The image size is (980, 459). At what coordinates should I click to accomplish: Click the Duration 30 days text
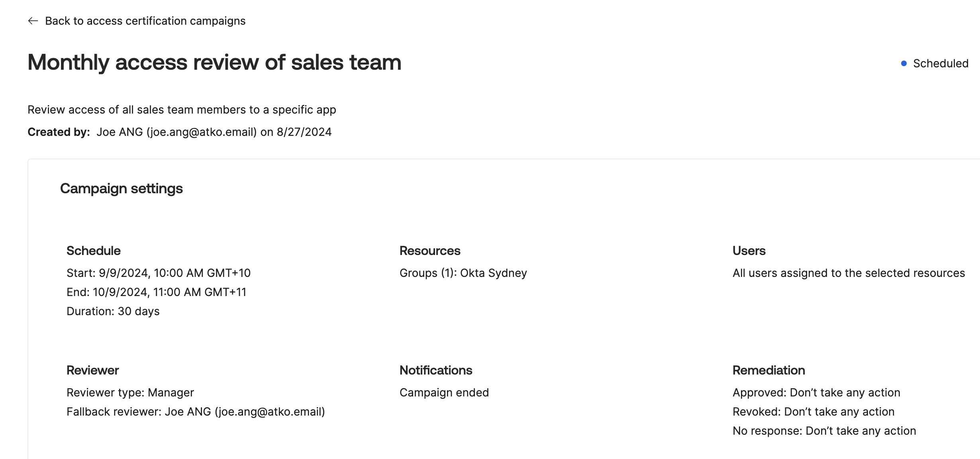(113, 311)
